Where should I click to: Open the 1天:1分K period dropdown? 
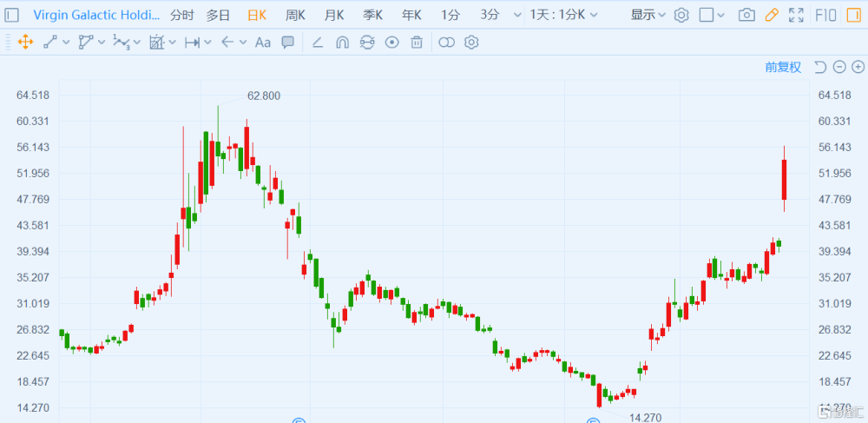pos(563,15)
